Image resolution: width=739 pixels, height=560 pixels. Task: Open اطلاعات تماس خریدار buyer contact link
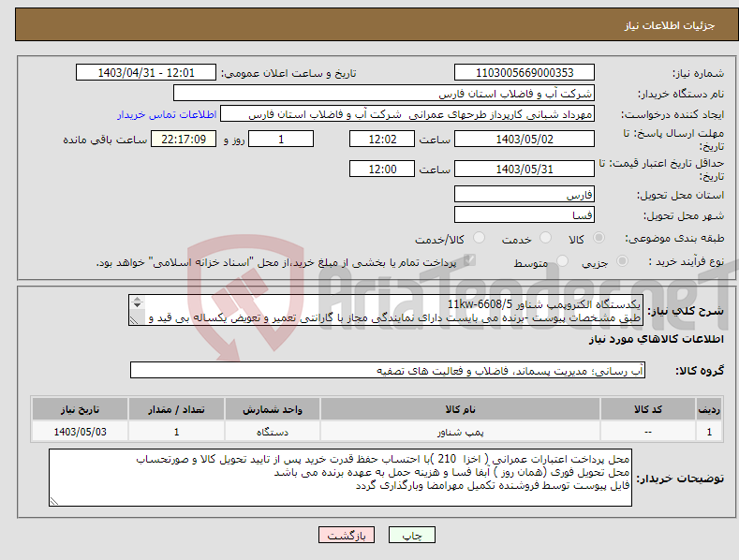pos(167,114)
